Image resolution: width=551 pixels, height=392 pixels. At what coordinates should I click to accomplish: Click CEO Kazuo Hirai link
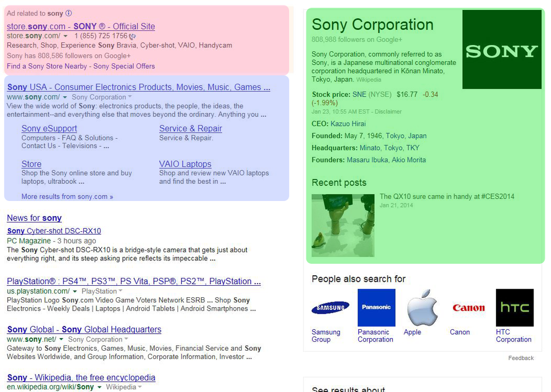point(348,124)
